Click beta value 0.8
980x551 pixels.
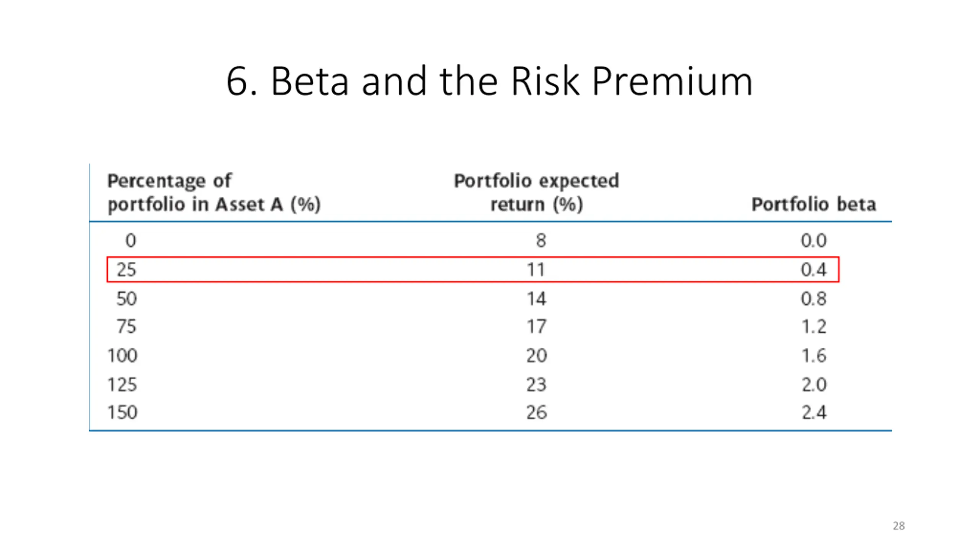click(x=814, y=299)
